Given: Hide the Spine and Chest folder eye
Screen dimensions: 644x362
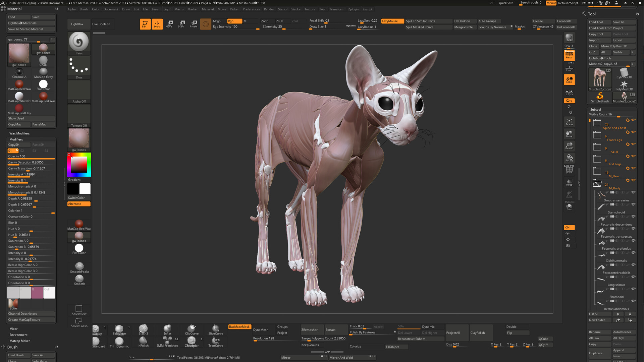Looking at the screenshot, I should point(633,120).
